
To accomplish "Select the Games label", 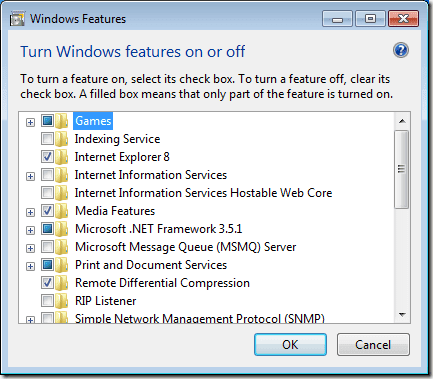I will click(x=93, y=121).
